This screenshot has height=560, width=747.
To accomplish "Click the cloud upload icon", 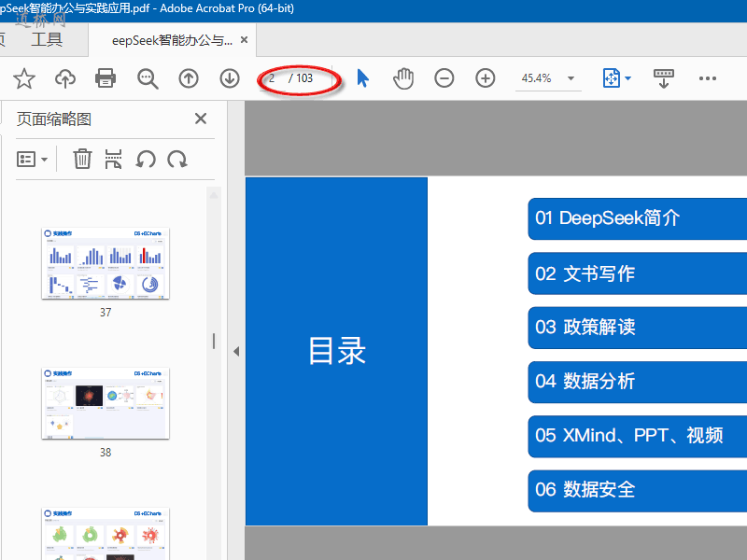I will coord(65,78).
